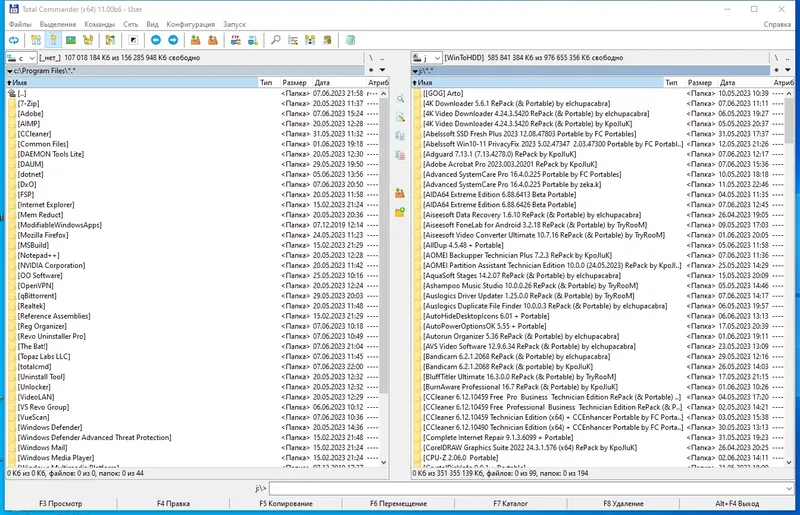The width and height of the screenshot is (800, 515).
Task: Click the Pack files toolbar icon
Action: click(x=195, y=40)
